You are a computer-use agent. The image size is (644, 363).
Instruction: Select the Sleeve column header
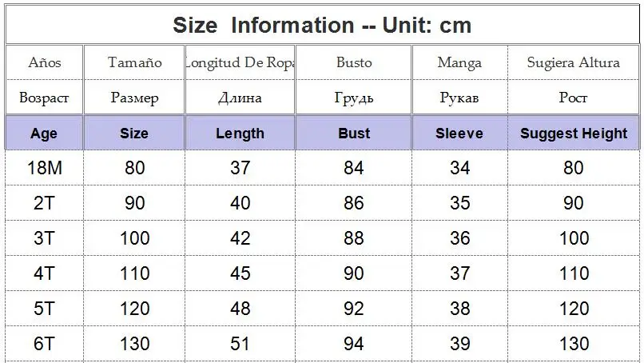tap(459, 134)
